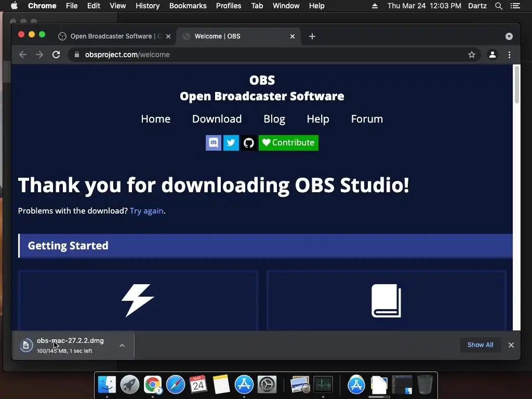This screenshot has width=532, height=399.
Task: Reload the OBS welcome page
Action: pos(56,55)
